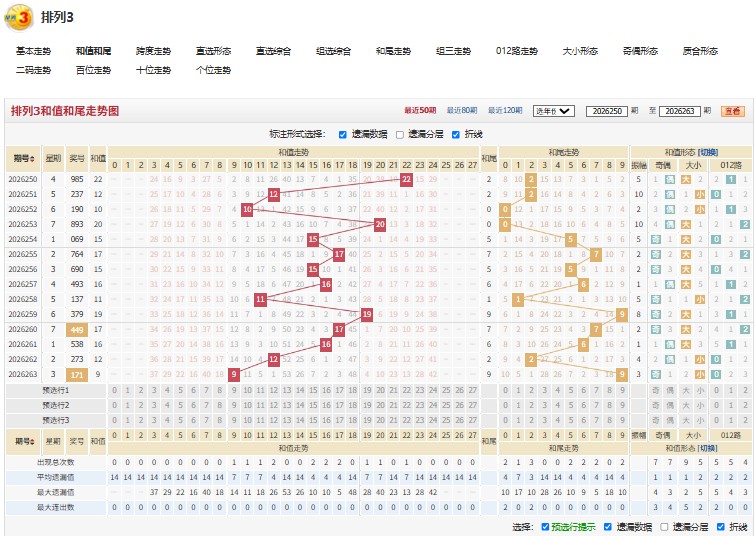Toggle bottom 遗漏数据 checkbox
The image size is (756, 536).
click(608, 527)
